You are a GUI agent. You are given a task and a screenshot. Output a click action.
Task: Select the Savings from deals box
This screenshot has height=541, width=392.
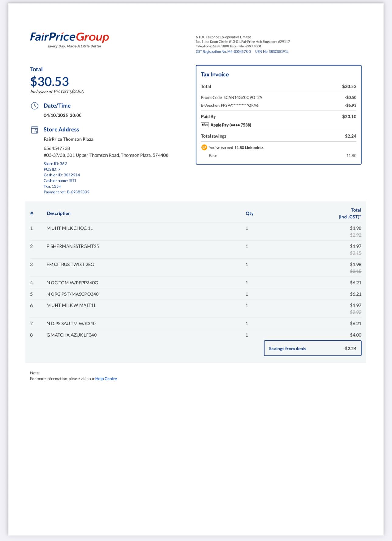click(x=313, y=349)
